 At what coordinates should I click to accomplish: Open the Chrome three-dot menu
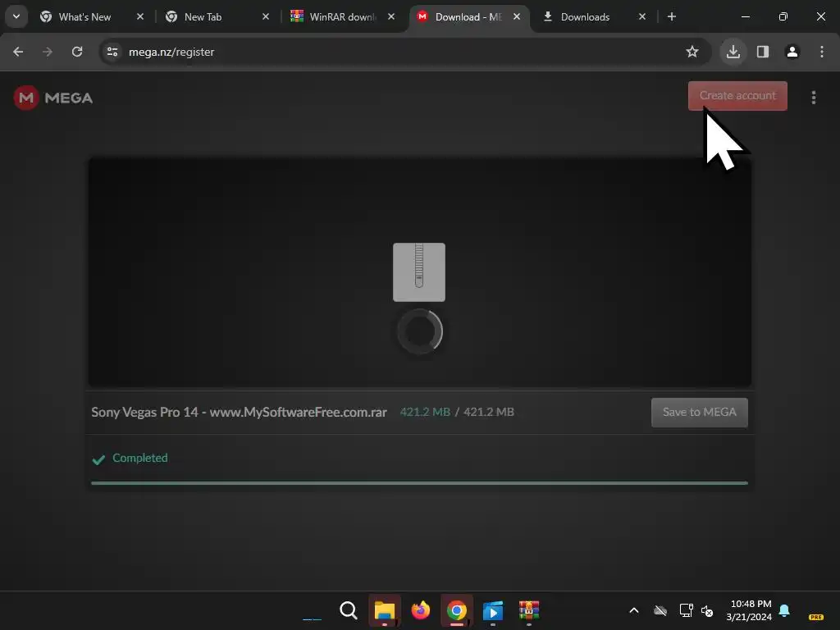pyautogui.click(x=822, y=52)
